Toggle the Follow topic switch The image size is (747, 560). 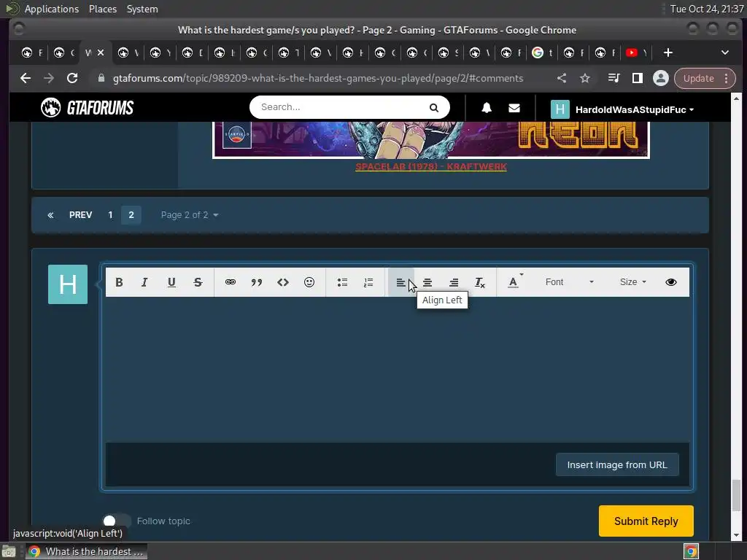[x=116, y=521]
